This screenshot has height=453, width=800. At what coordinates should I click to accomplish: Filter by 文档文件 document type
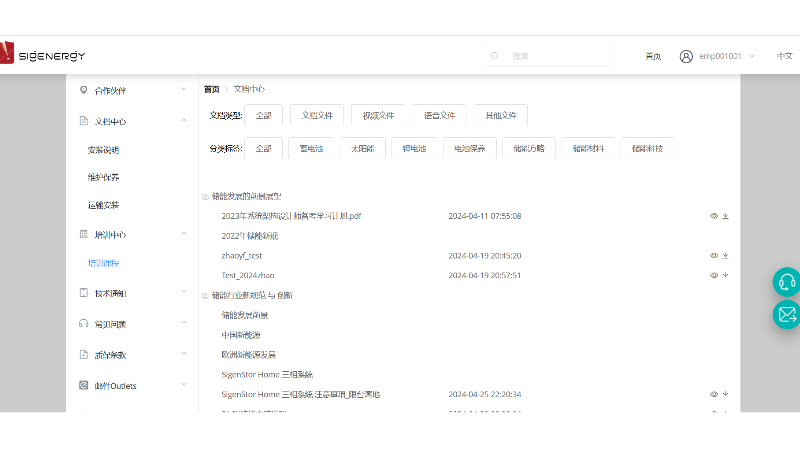click(x=317, y=115)
